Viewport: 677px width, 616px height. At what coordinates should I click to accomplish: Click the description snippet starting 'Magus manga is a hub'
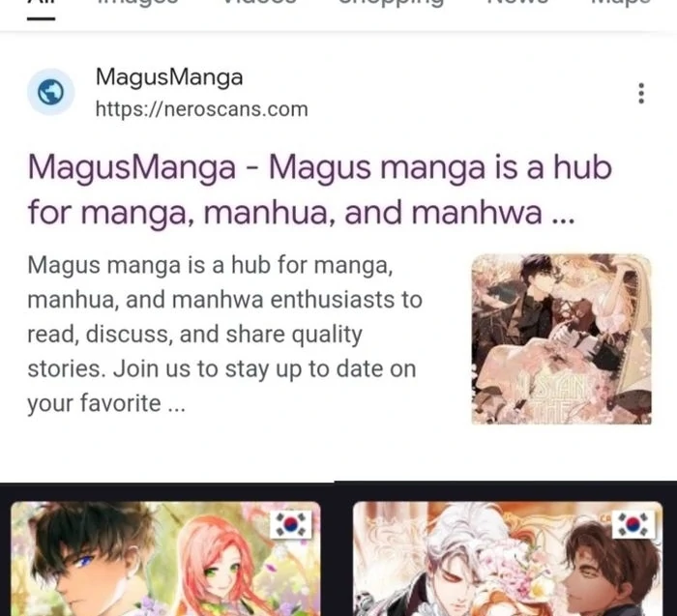click(x=224, y=335)
